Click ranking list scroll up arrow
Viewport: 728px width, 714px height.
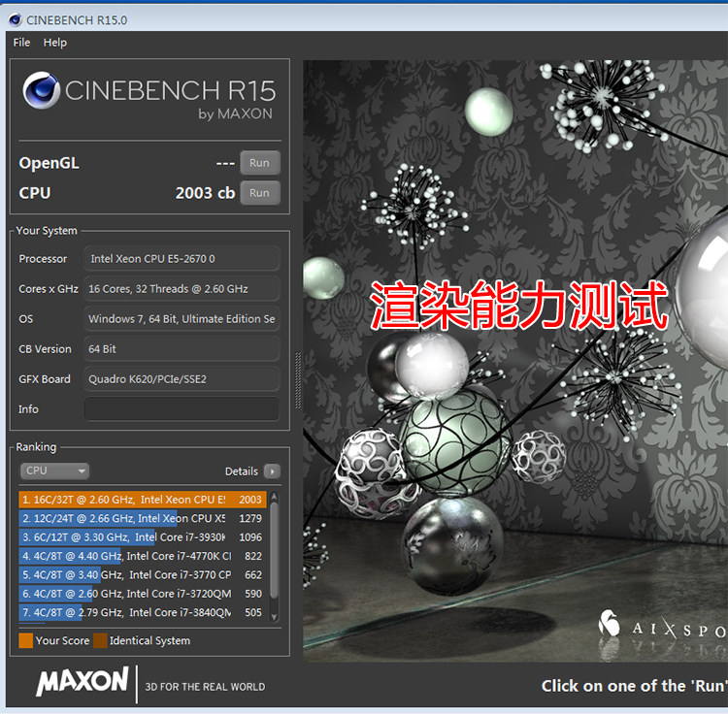coord(274,497)
